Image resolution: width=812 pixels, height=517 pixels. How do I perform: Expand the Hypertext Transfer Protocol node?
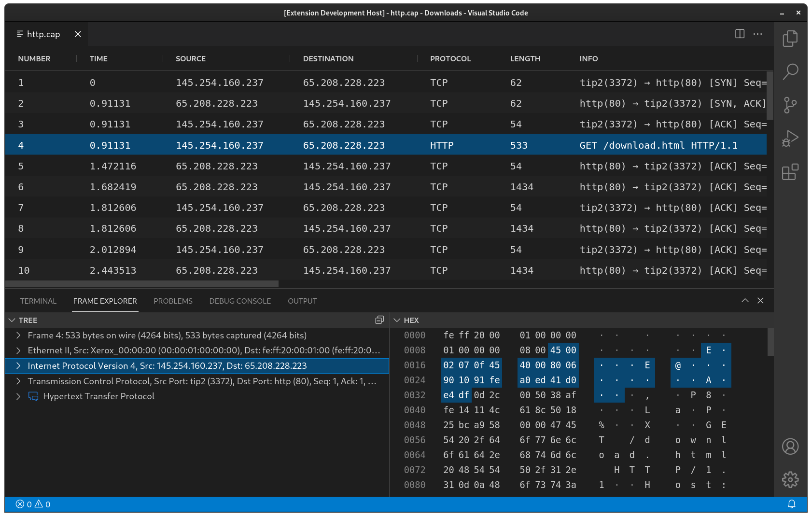coord(18,396)
